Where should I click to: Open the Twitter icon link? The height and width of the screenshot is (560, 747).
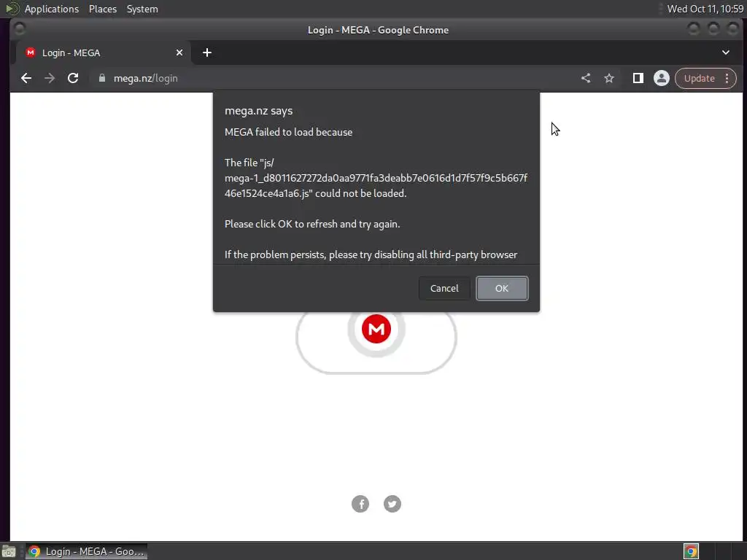392,504
